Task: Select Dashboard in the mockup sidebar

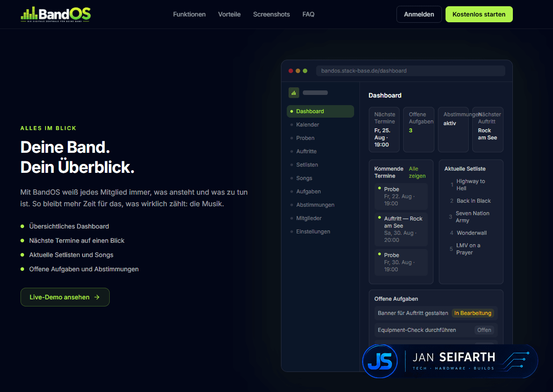Action: [x=320, y=111]
